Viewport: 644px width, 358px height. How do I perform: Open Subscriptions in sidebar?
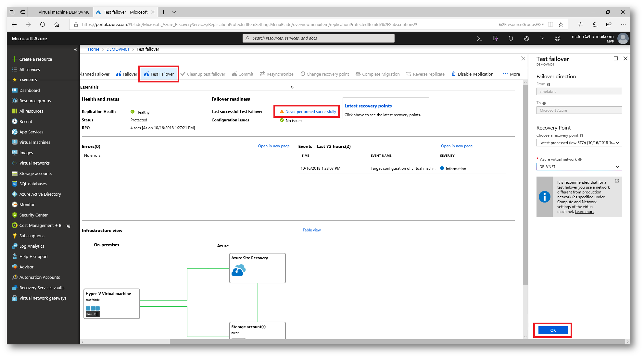coord(32,236)
